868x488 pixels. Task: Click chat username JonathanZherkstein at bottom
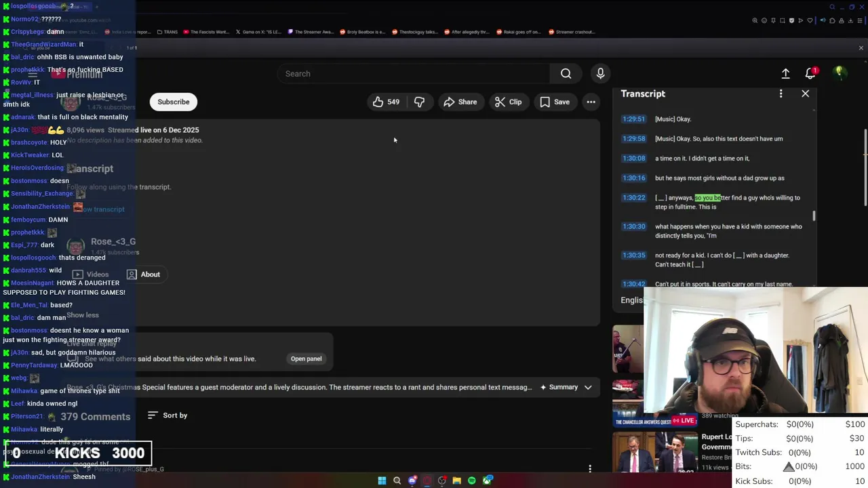(x=40, y=477)
